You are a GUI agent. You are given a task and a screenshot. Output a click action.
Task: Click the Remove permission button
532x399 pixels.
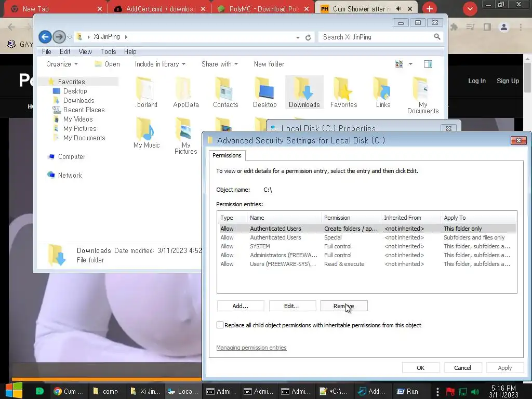pos(344,305)
